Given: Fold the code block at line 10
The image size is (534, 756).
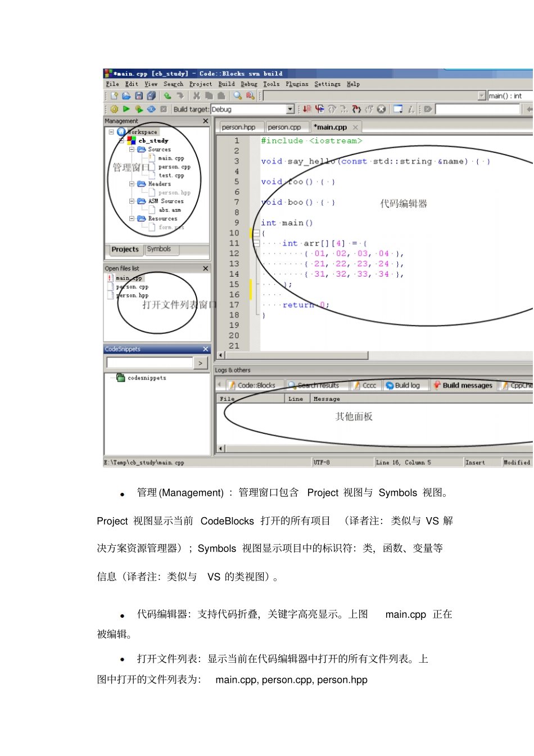Looking at the screenshot, I should click(256, 233).
